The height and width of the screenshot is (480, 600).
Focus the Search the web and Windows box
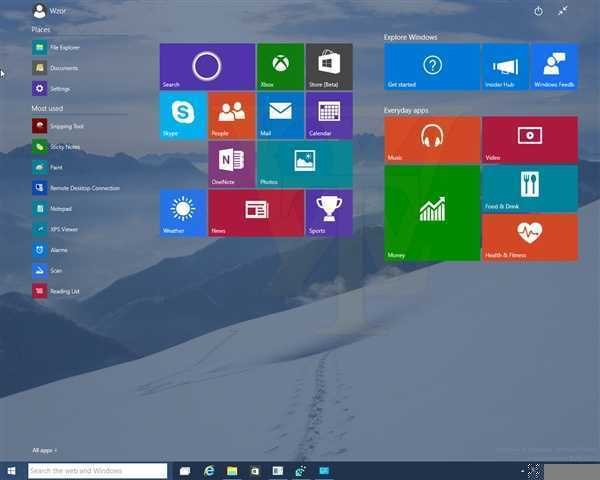point(98,471)
